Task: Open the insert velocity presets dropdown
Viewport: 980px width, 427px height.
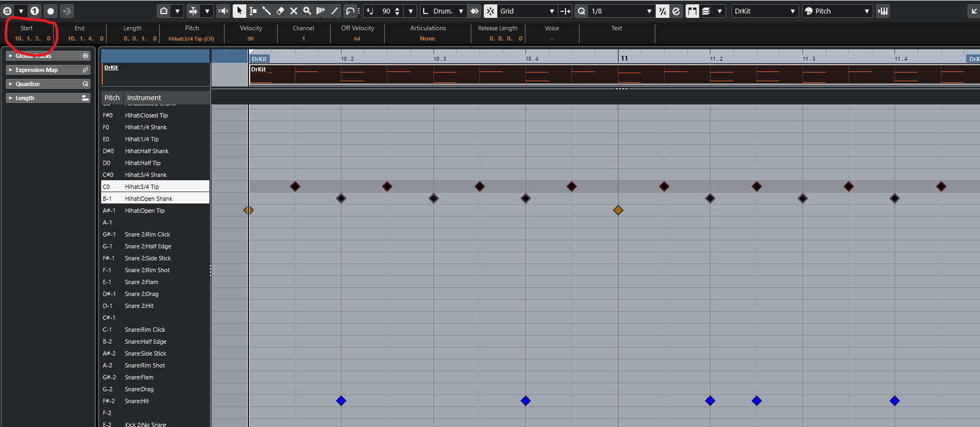Action: click(x=411, y=11)
